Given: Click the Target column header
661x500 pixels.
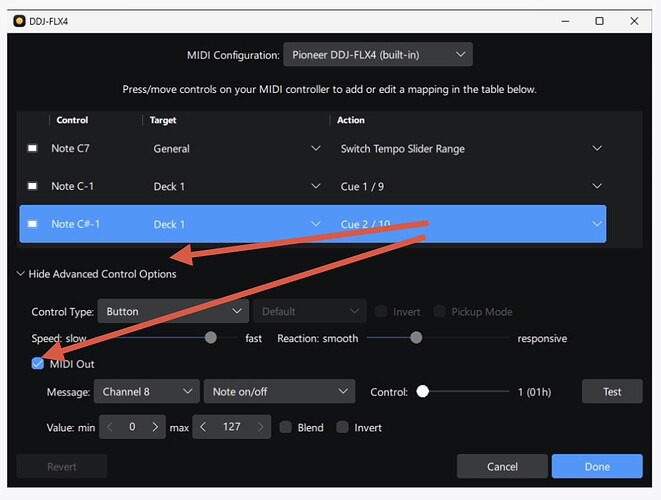Looking at the screenshot, I should tap(163, 120).
